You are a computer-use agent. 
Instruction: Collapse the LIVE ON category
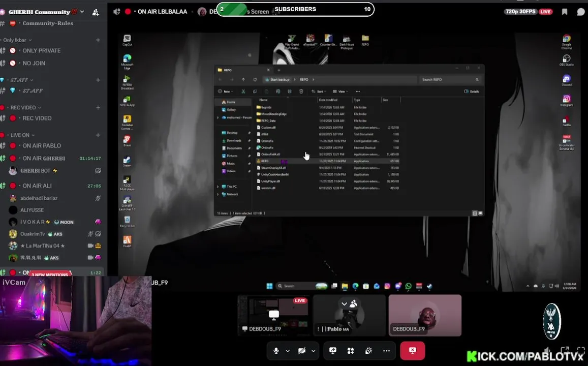(22, 135)
